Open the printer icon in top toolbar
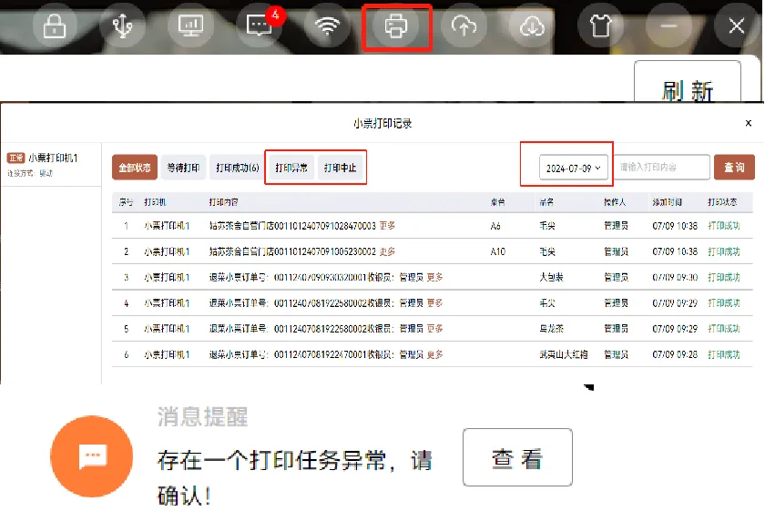Viewport: 765px width, 532px height. click(x=396, y=27)
